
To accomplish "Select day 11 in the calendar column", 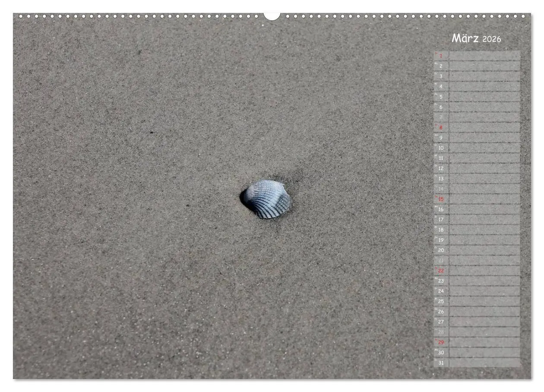I will point(441,158).
